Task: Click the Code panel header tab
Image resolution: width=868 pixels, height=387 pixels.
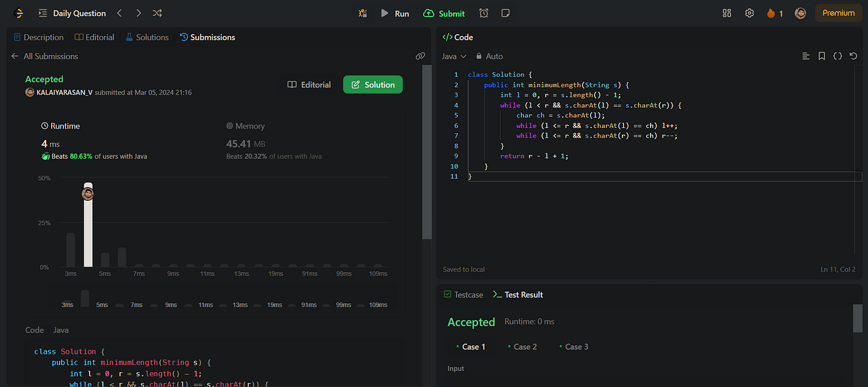Action: tap(458, 37)
